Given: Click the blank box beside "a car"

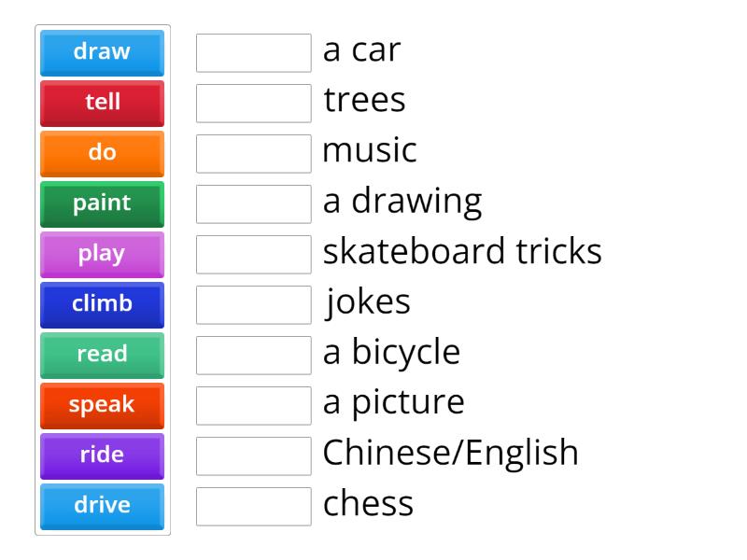Looking at the screenshot, I should pyautogui.click(x=254, y=53).
